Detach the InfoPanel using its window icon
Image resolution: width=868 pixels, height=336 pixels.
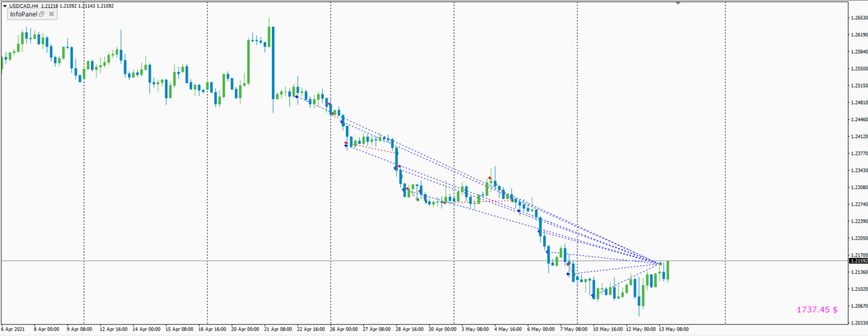[42, 14]
